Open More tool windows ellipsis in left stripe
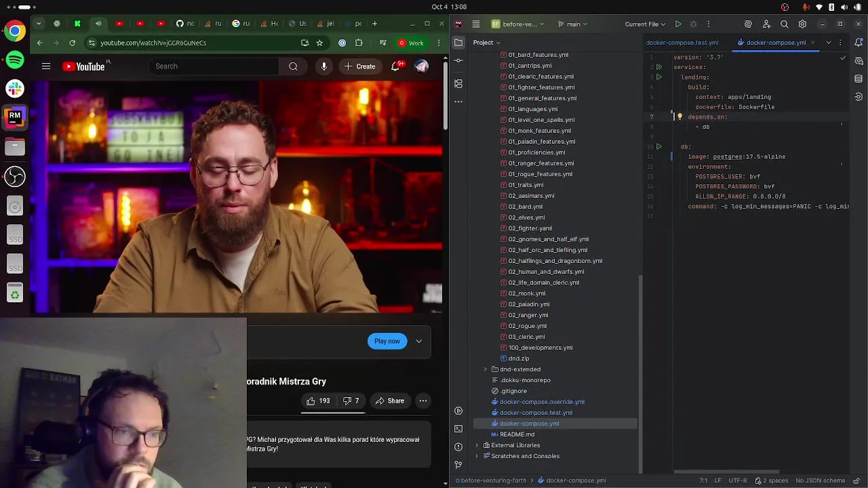Viewport: 868px width, 488px height. click(458, 102)
